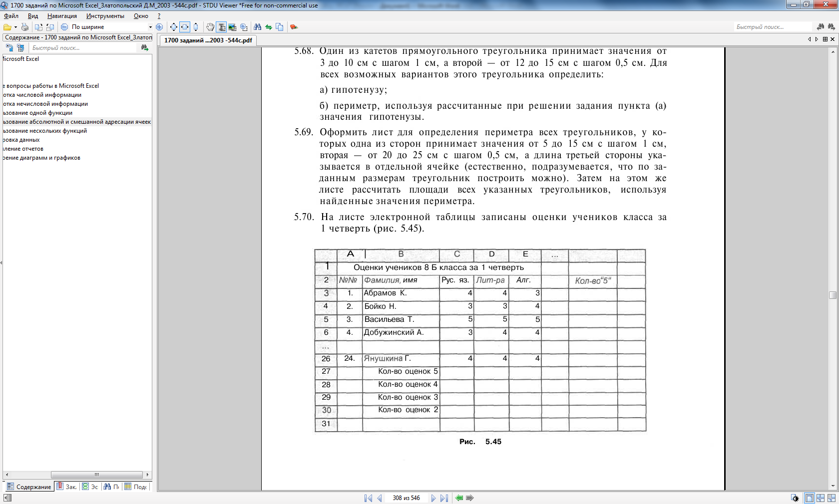Switch to the search results panel tab
Viewport: 839px width, 504px height.
click(112, 487)
